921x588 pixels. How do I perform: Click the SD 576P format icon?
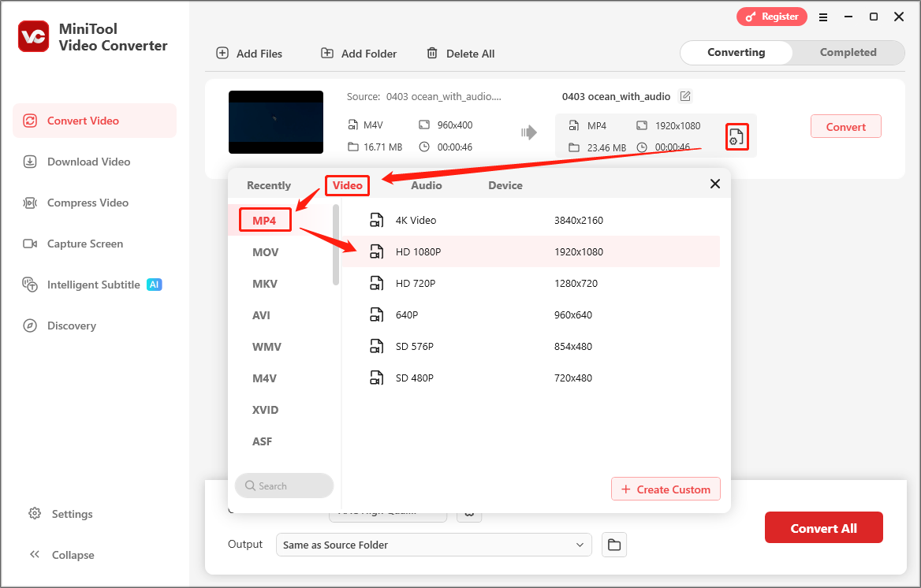[376, 346]
